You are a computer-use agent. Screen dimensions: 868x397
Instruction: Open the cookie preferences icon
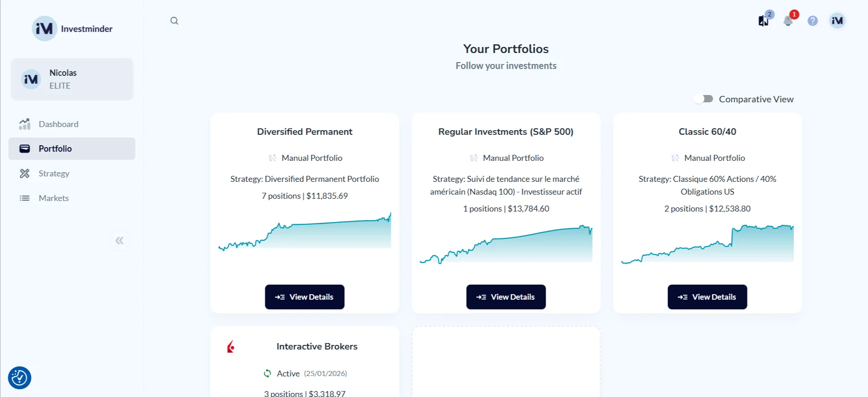20,378
